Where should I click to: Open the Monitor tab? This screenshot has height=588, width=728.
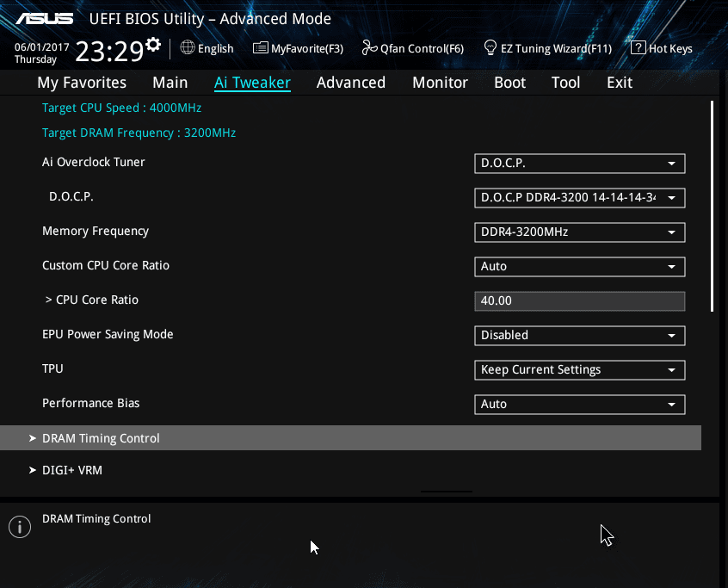point(440,83)
